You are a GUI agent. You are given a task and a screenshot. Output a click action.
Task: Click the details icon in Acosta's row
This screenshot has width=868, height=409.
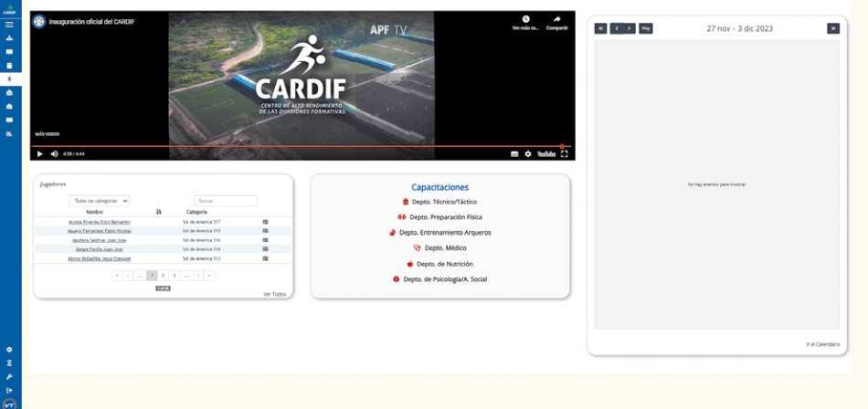click(x=265, y=222)
